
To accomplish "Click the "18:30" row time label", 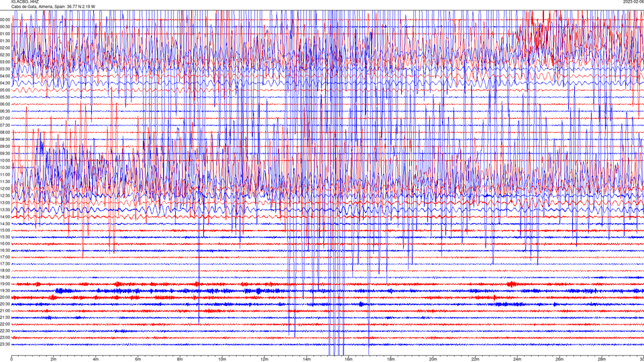I will (5, 277).
